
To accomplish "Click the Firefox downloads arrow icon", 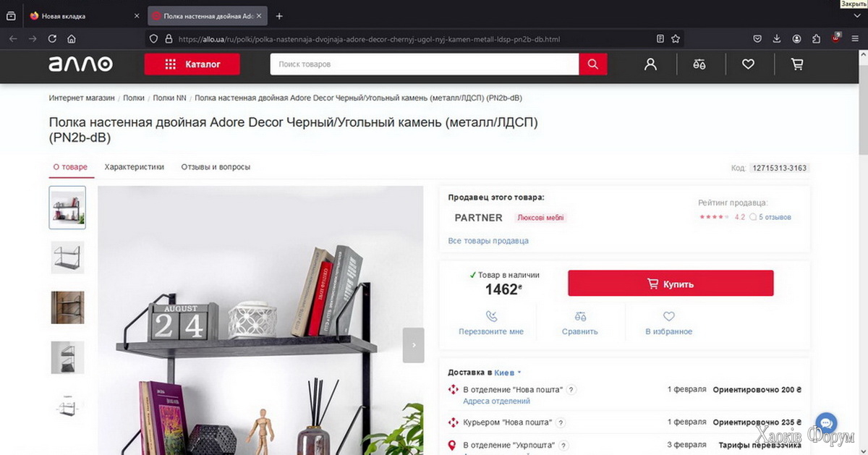I will point(777,39).
